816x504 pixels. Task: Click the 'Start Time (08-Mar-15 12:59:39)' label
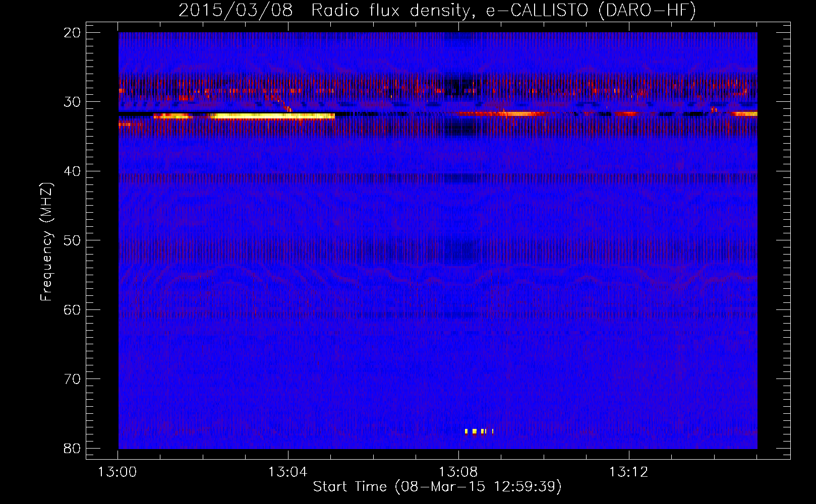pos(437,487)
